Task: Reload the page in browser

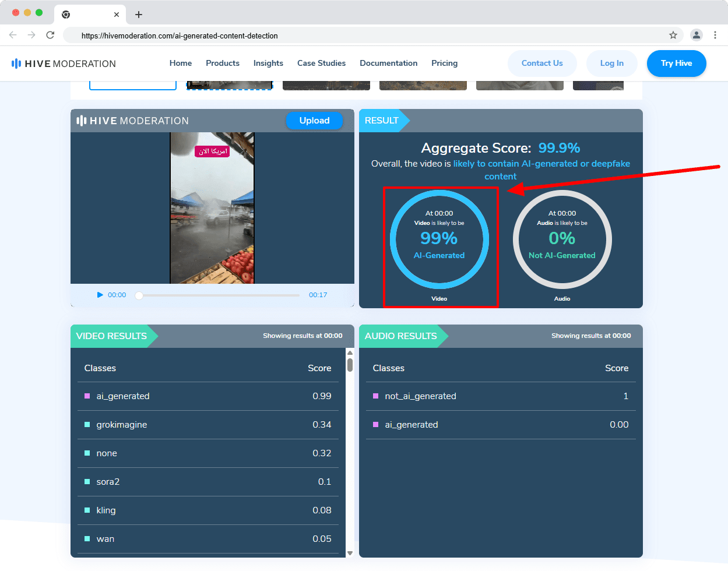Action: click(50, 35)
